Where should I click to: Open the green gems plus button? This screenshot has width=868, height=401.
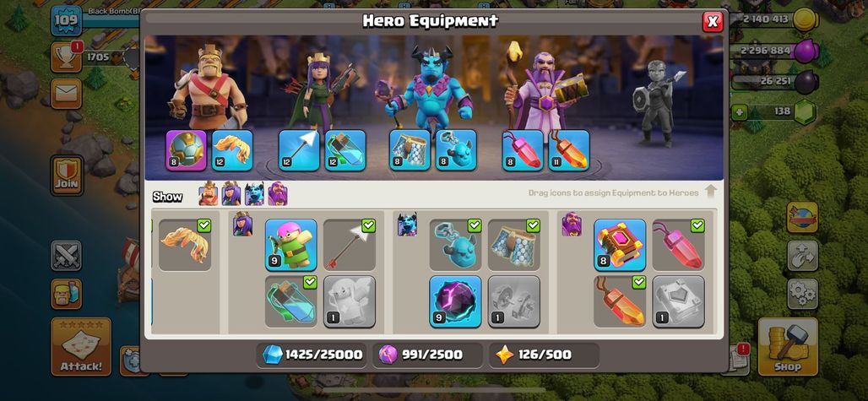(x=739, y=112)
